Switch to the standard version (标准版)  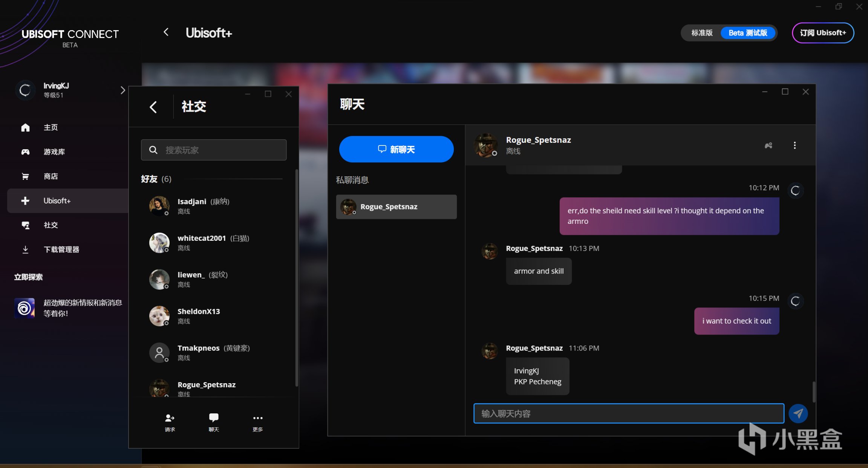point(701,33)
